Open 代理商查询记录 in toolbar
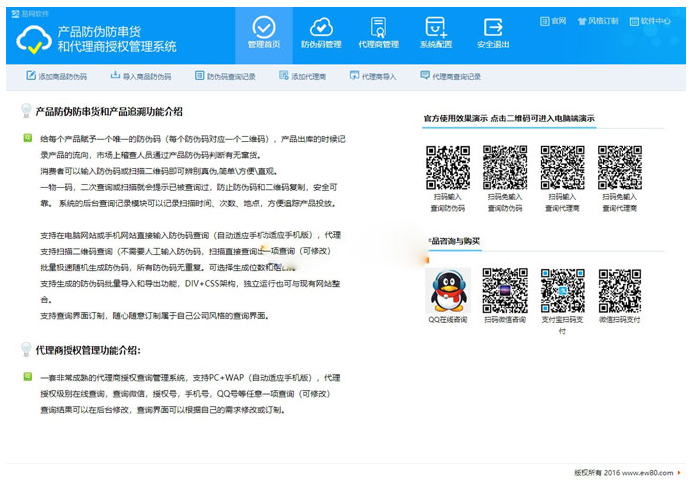Screen dimensions: 692x485 coord(450,76)
